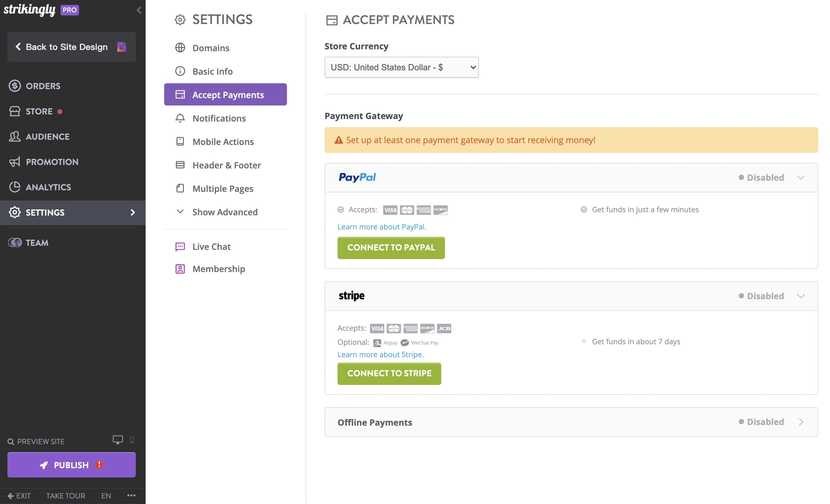Click Connect to PayPal button
The image size is (830, 504).
click(391, 248)
